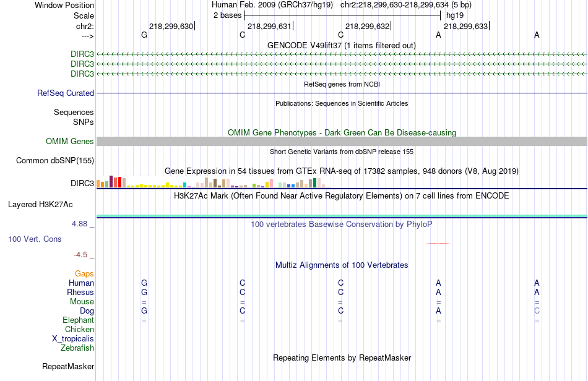Click the H3K27Ac Mark track title
The width and height of the screenshot is (588, 381).
tap(342, 195)
